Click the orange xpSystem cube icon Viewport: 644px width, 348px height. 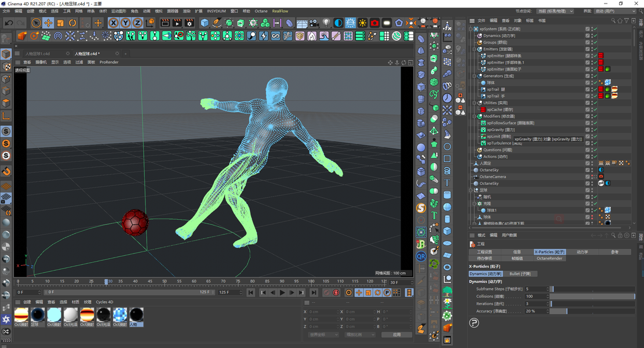(x=22, y=36)
